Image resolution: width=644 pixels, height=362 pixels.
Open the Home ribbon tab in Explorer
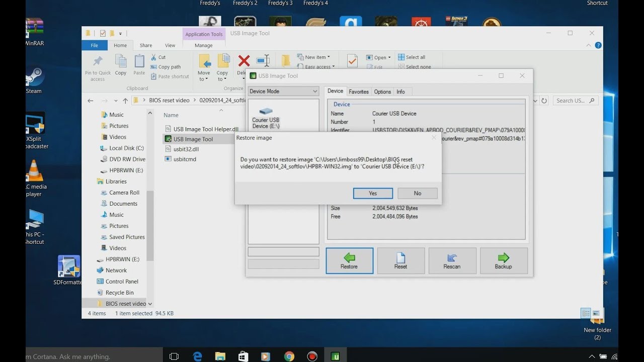click(x=120, y=45)
